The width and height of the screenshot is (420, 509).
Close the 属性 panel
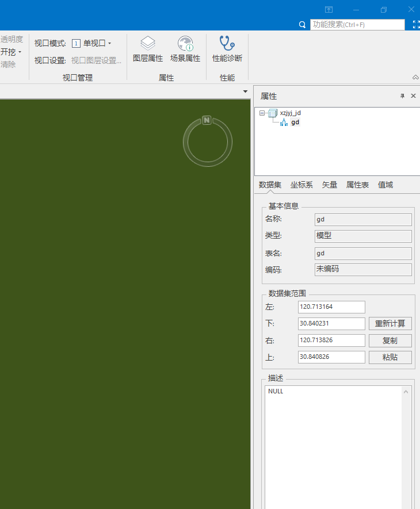(413, 96)
